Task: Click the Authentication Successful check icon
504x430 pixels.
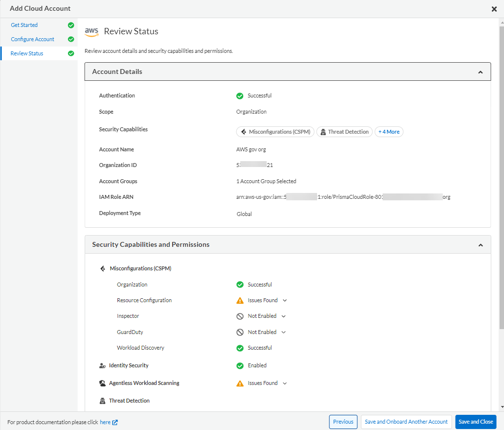Action: pyautogui.click(x=240, y=96)
